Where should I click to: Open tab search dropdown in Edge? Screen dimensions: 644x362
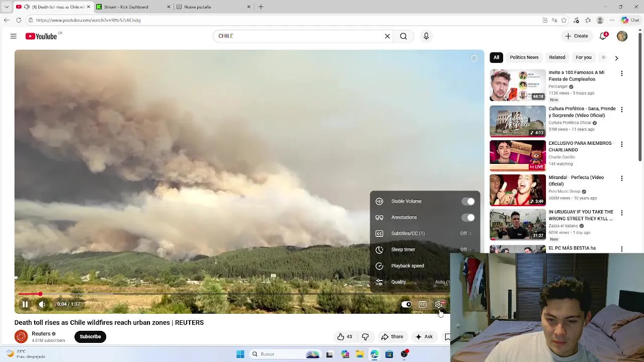[7, 7]
